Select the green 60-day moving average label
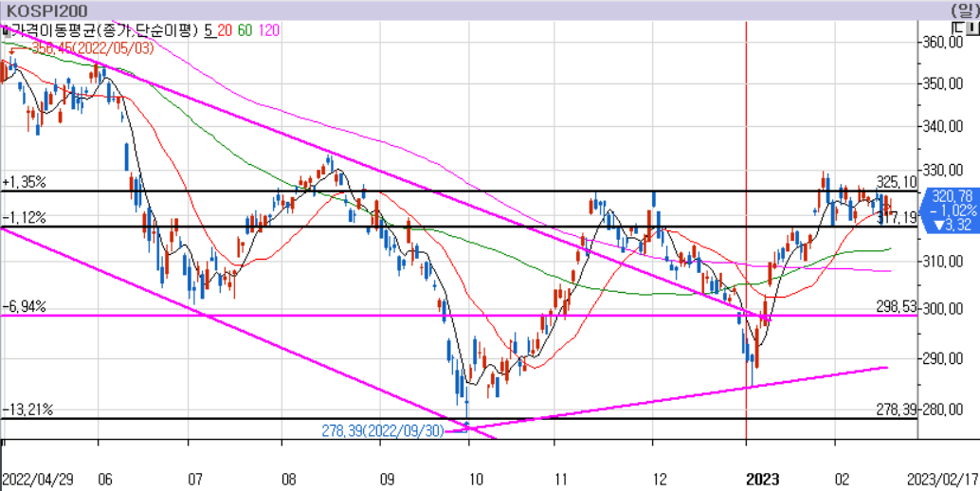This screenshot has height=491, width=980. tap(245, 30)
